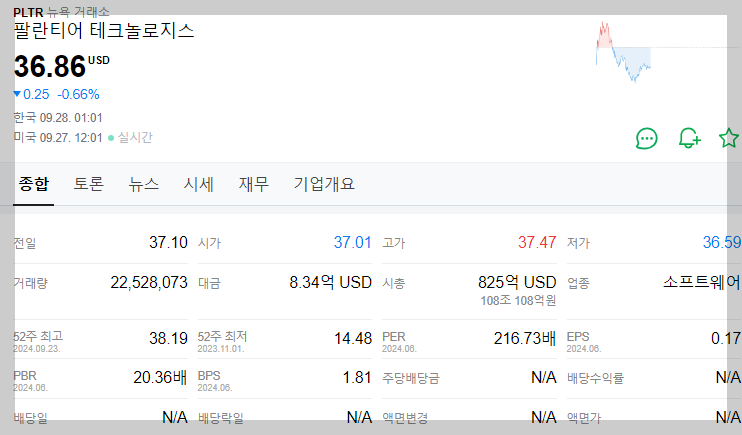Click the trading value 8.34억 USD
The height and width of the screenshot is (435, 742).
(331, 283)
